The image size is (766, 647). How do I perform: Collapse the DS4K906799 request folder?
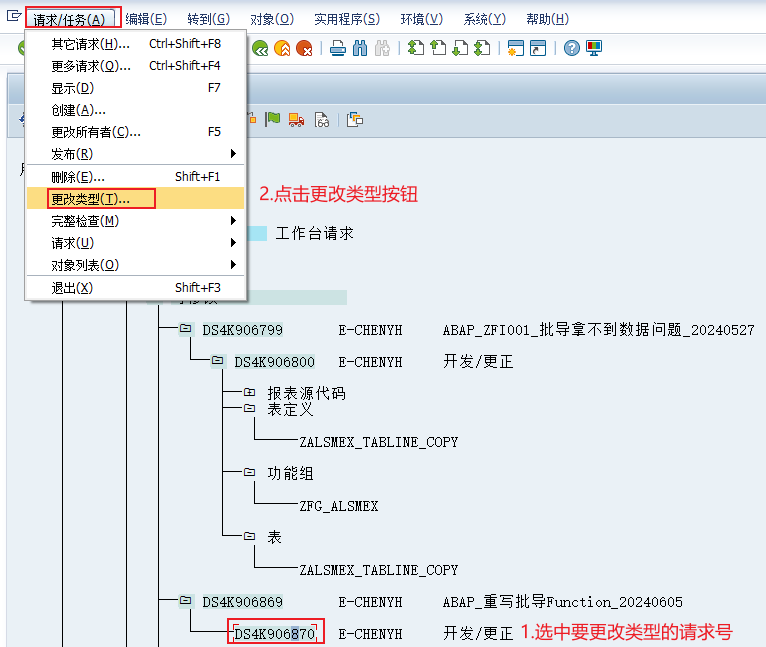coord(186,329)
